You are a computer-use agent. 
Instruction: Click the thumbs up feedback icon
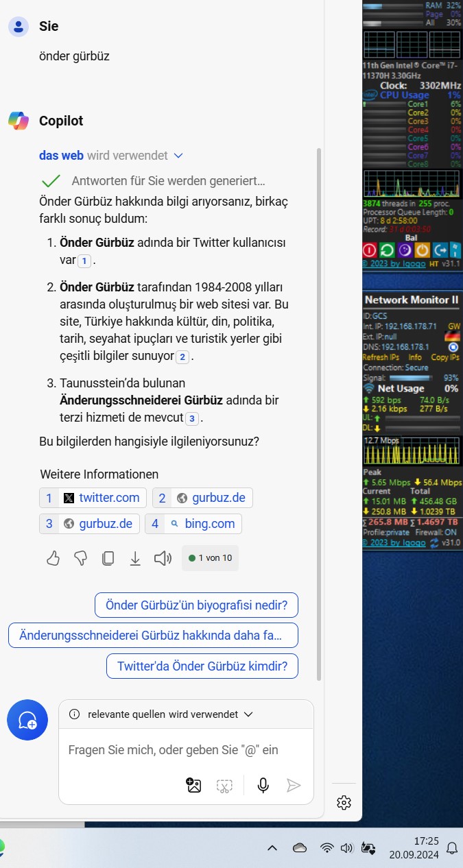[53, 558]
